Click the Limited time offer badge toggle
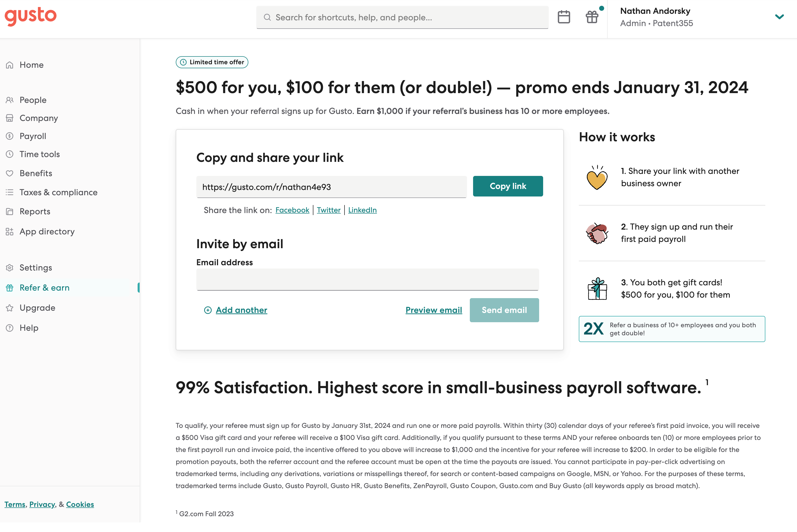The image size is (797, 532). [x=212, y=62]
